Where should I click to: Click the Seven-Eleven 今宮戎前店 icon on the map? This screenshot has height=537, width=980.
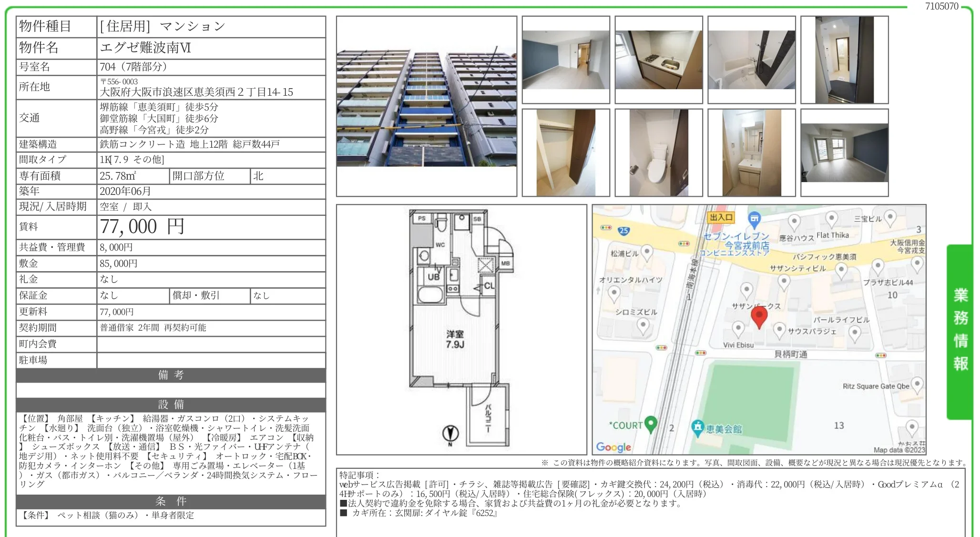755,217
